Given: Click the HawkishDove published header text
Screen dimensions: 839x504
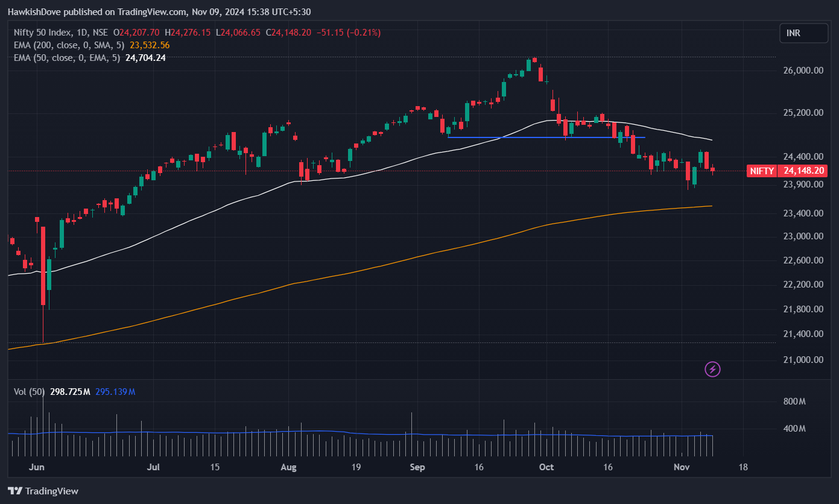Looking at the screenshot, I should (160, 11).
